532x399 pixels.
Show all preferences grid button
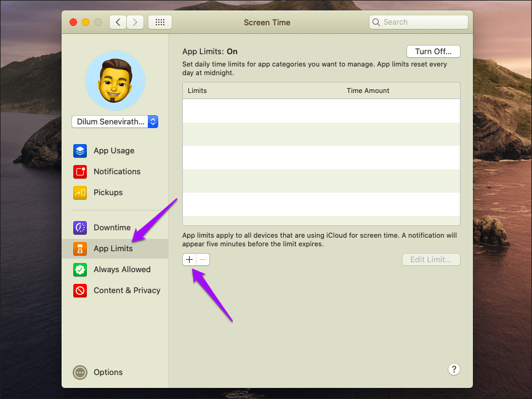(160, 22)
